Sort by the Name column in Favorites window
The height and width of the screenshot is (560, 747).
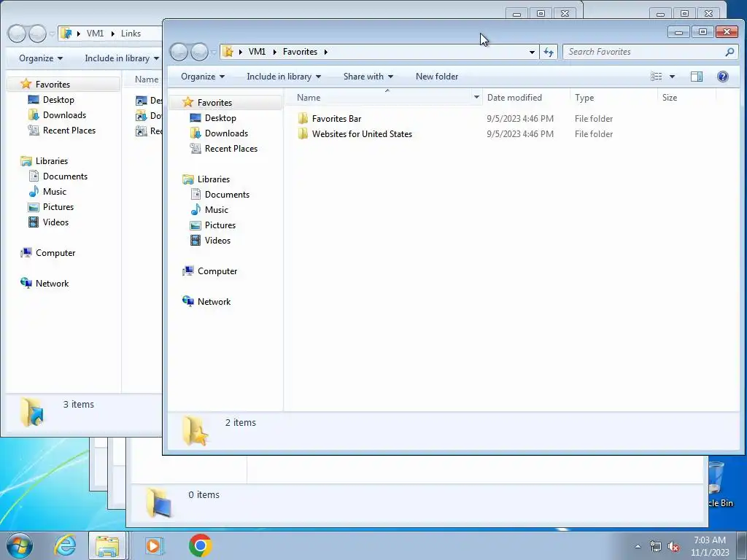(x=309, y=98)
